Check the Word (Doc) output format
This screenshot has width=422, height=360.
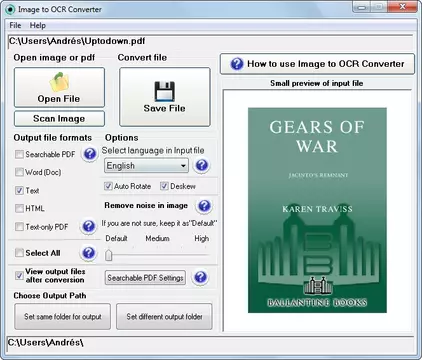(19, 172)
